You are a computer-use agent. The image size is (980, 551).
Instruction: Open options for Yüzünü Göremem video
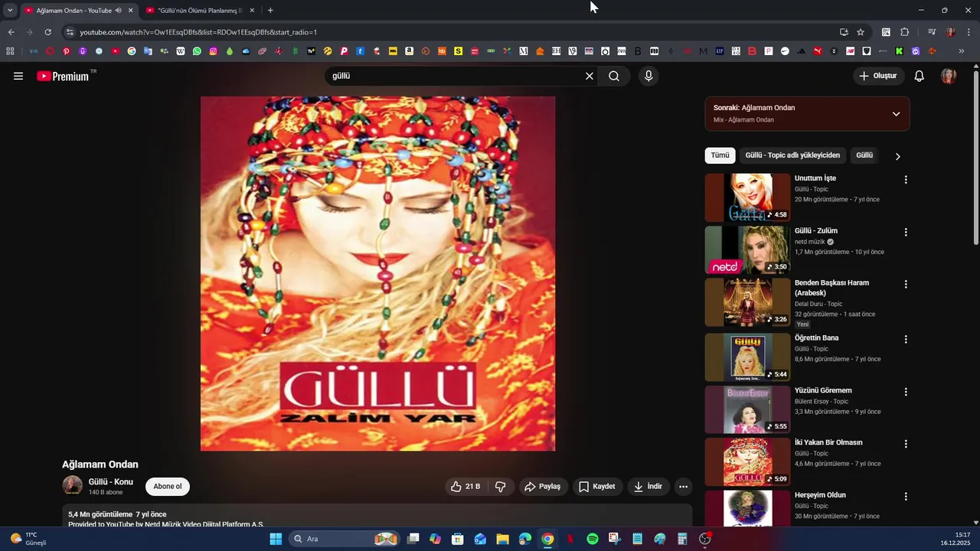pos(906,392)
